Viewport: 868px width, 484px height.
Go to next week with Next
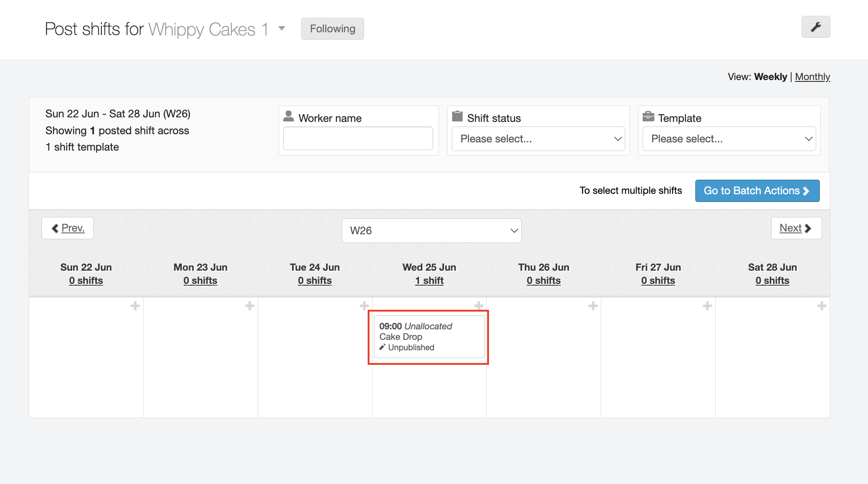[x=796, y=228]
